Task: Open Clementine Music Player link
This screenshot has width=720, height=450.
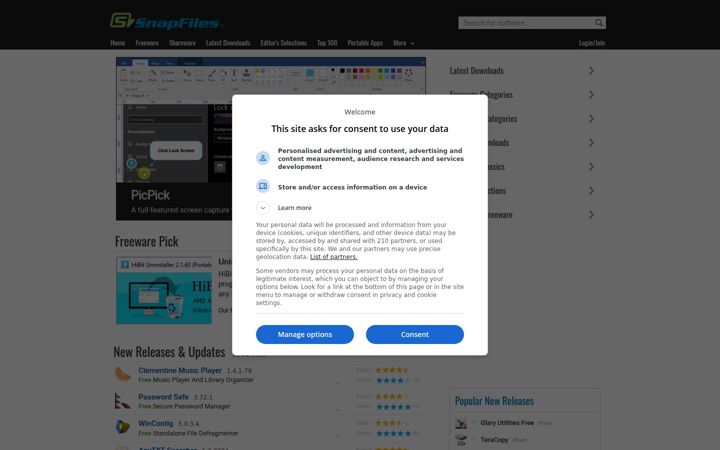Action: 180,370
